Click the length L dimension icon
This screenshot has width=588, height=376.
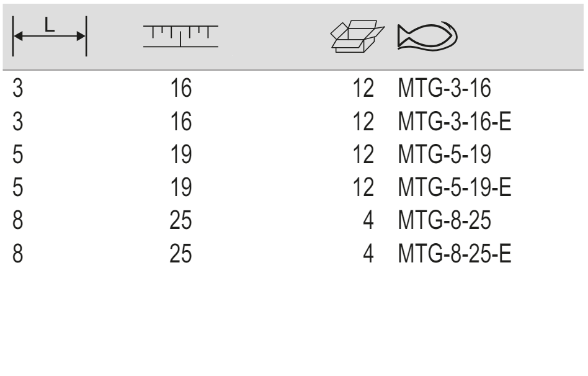tap(50, 36)
